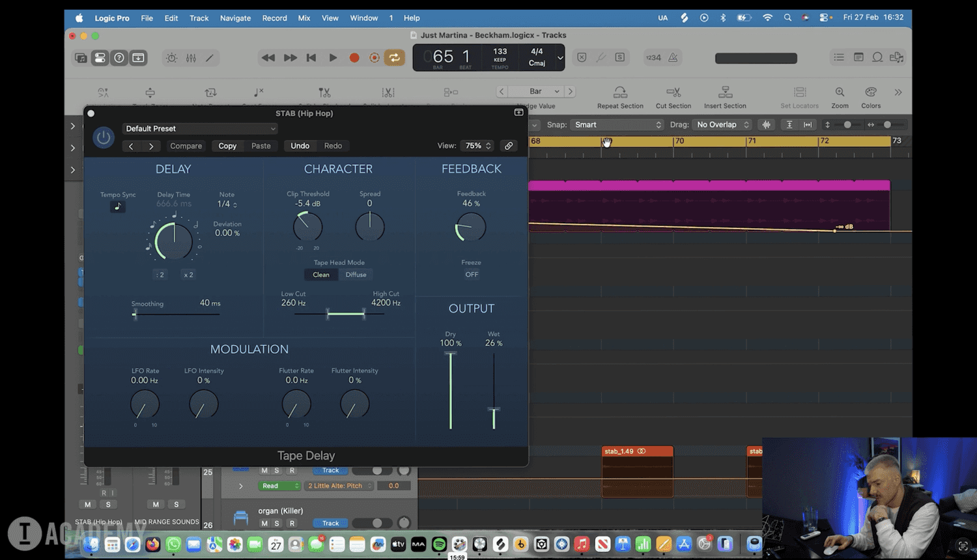Enable Tempo Sync note button
The image size is (977, 560).
(x=118, y=206)
